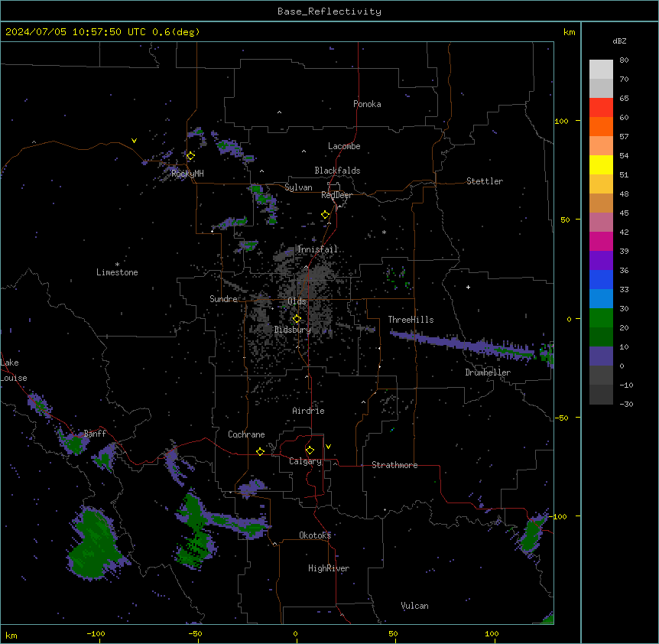Select the yellow 51-54 dBZ legend swatch
659x644 pixels.
[601, 164]
